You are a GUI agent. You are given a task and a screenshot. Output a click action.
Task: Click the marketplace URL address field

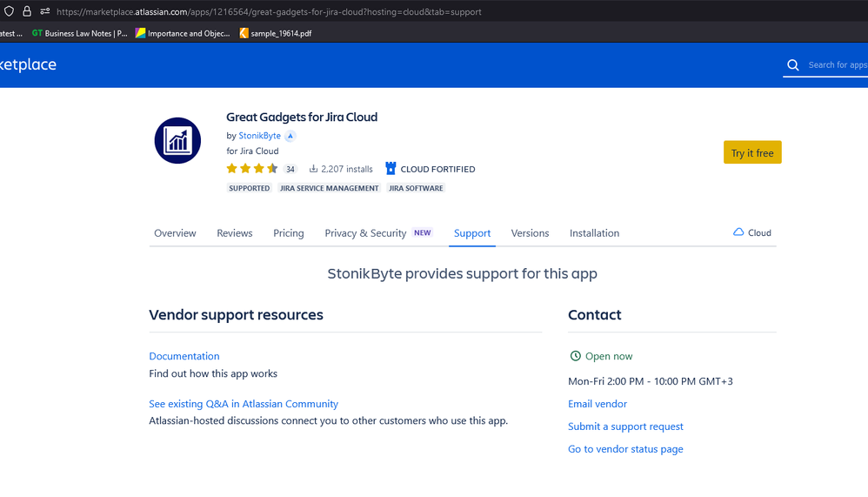(269, 11)
